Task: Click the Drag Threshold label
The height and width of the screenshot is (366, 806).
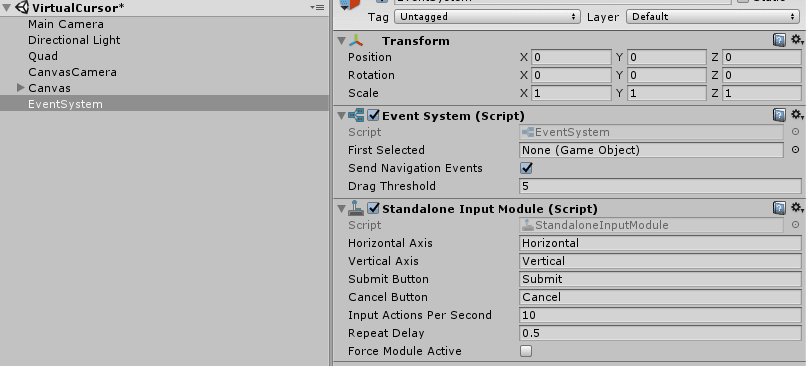Action: point(392,186)
